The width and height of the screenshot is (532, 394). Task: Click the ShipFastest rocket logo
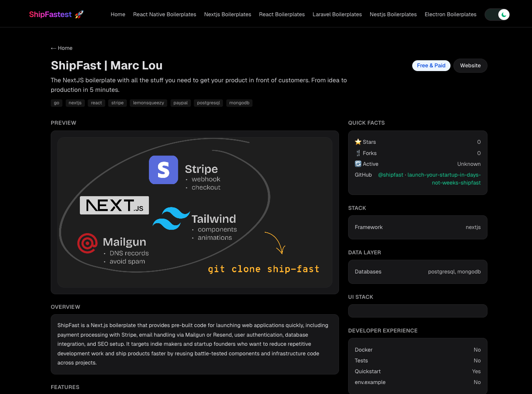(x=78, y=14)
